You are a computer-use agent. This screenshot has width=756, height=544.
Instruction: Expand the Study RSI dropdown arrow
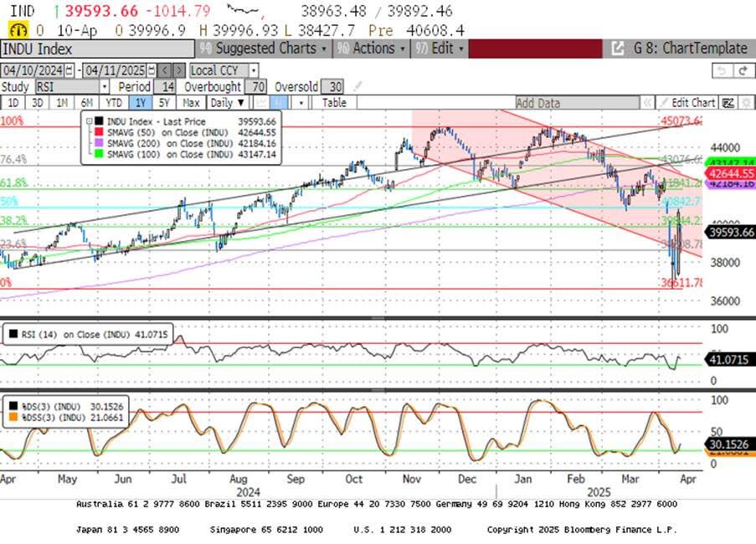[105, 87]
